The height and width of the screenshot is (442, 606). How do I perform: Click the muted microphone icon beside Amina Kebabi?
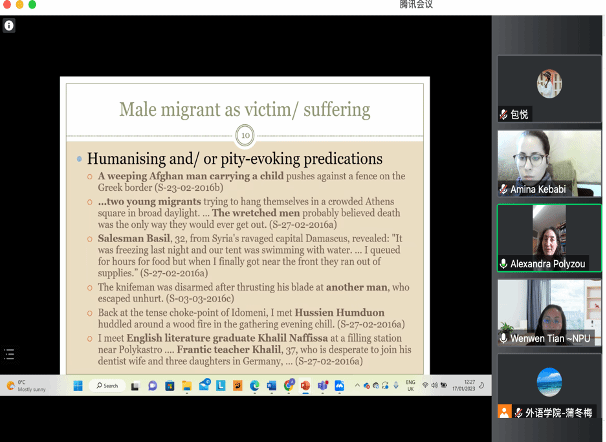[504, 189]
